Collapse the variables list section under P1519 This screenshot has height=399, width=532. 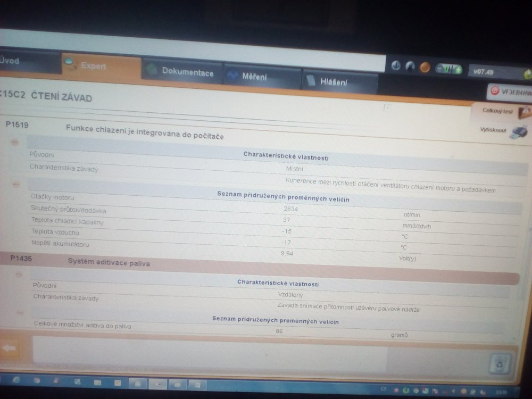pyautogui.click(x=15, y=185)
